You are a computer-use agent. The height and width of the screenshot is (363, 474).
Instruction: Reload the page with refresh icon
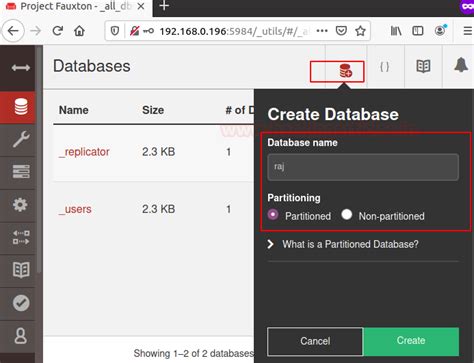coord(58,31)
